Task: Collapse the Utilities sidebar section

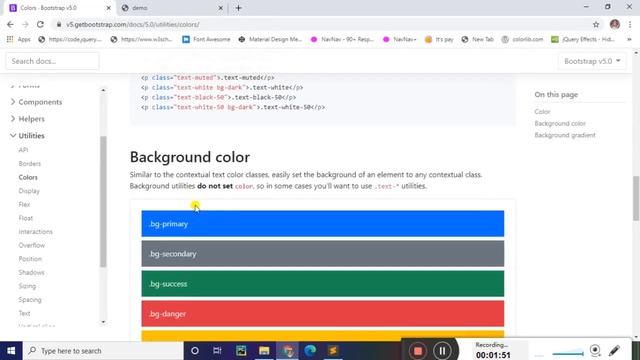Action: 27,136
